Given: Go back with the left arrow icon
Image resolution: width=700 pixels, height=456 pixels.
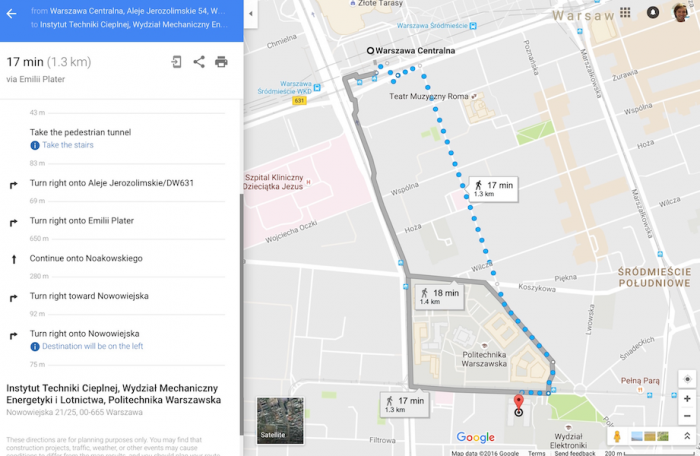Looking at the screenshot, I should pyautogui.click(x=11, y=14).
